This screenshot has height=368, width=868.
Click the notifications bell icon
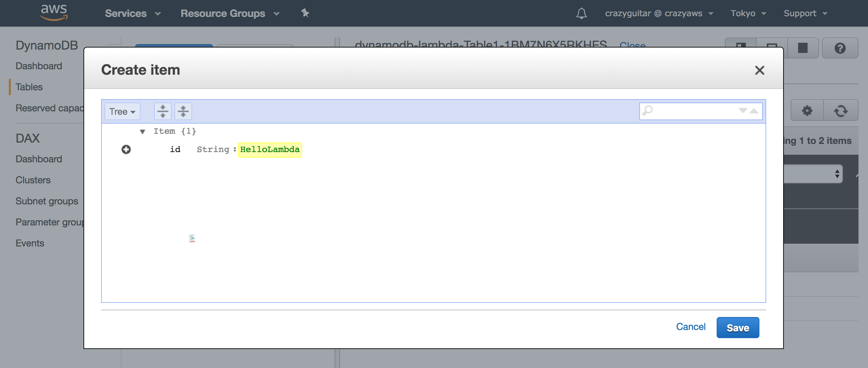click(581, 13)
